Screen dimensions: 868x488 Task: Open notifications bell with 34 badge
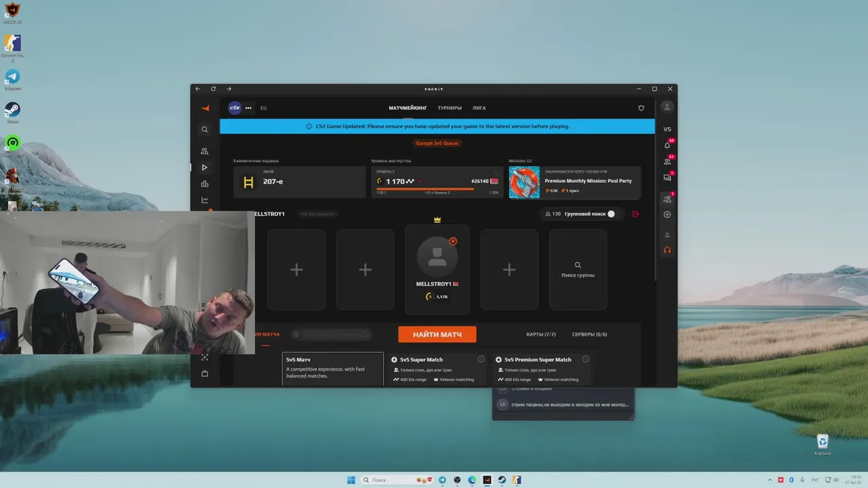[667, 145]
